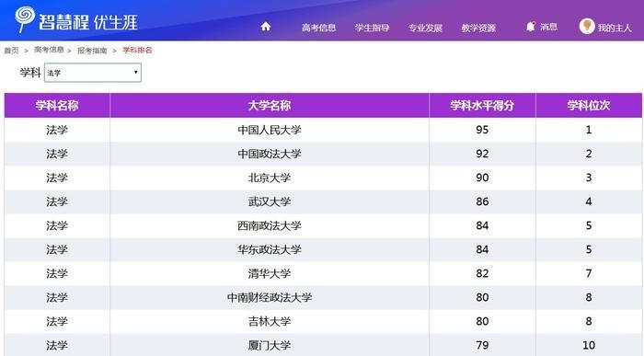Open 消息 messages
This screenshot has height=356, width=644.
tap(548, 27)
